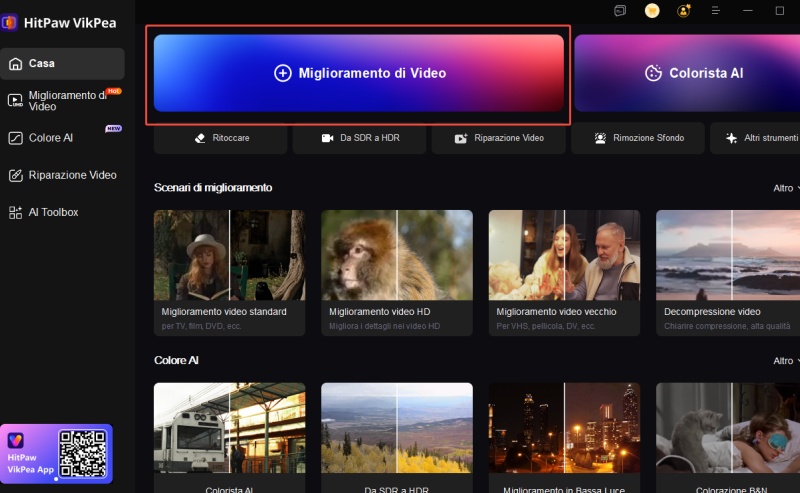This screenshot has width=800, height=493.
Task: Click the task queue icon in title bar
Action: (620, 11)
